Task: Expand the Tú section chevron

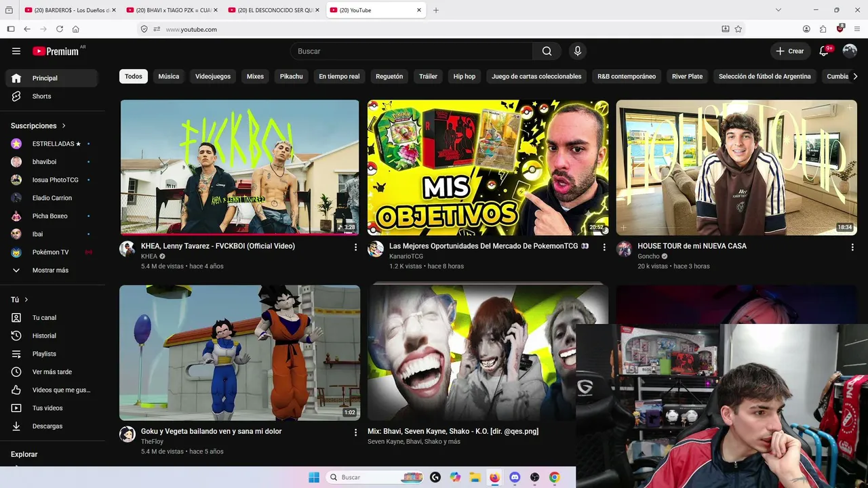Action: pos(26,300)
